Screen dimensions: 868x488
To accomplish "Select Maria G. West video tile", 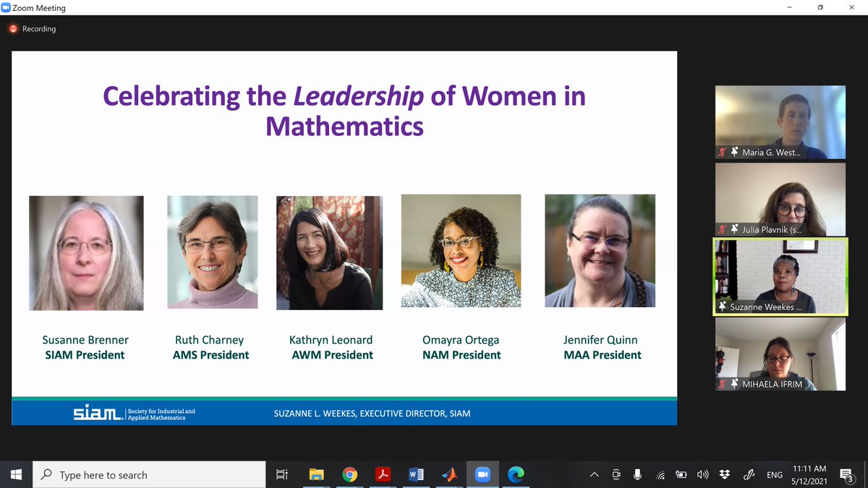I will pos(780,122).
